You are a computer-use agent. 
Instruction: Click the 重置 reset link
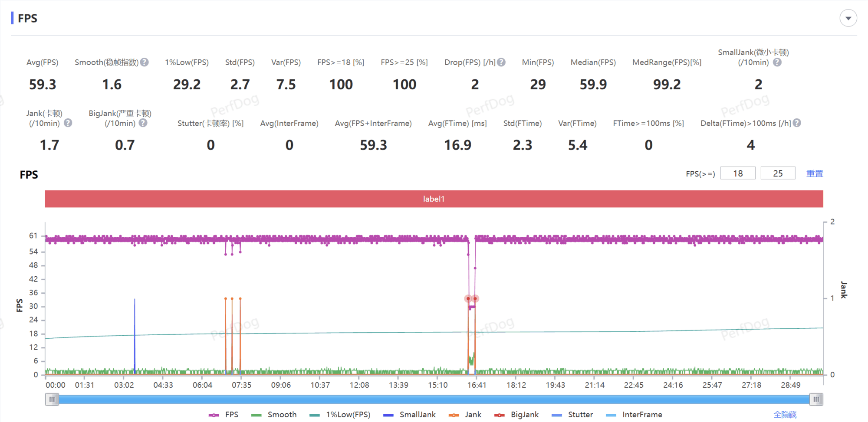click(815, 173)
